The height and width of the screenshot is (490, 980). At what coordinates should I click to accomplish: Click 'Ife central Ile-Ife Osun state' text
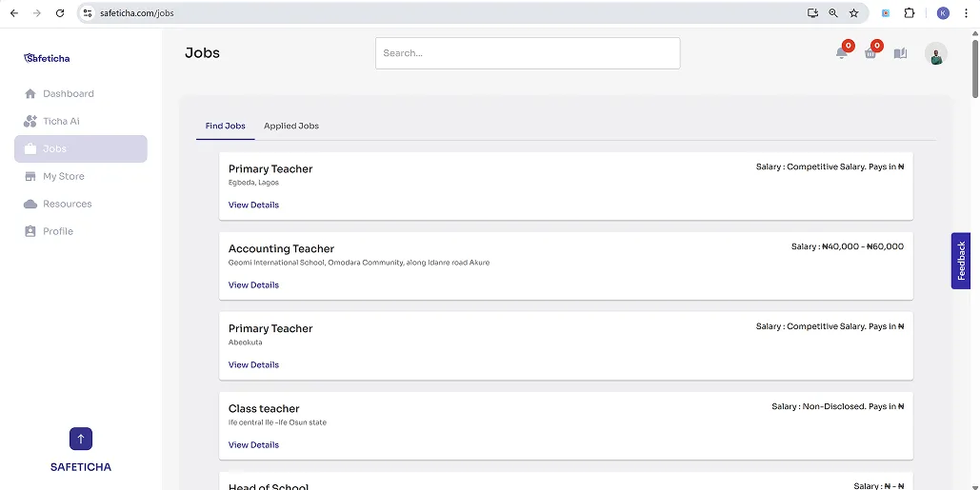coord(277,421)
